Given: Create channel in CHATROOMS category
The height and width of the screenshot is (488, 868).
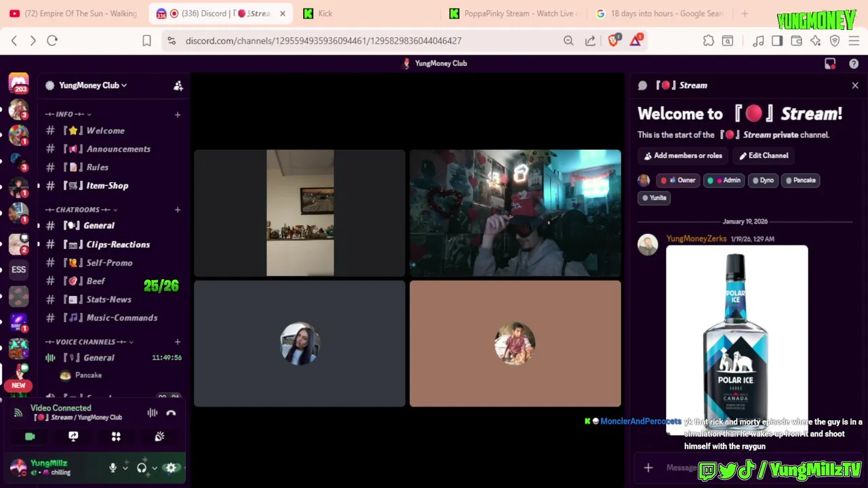Looking at the screenshot, I should 178,209.
